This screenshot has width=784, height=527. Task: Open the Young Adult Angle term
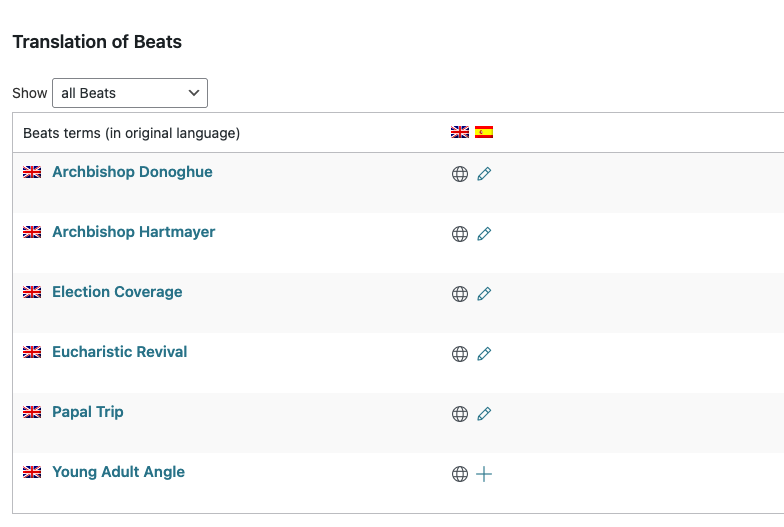[118, 472]
